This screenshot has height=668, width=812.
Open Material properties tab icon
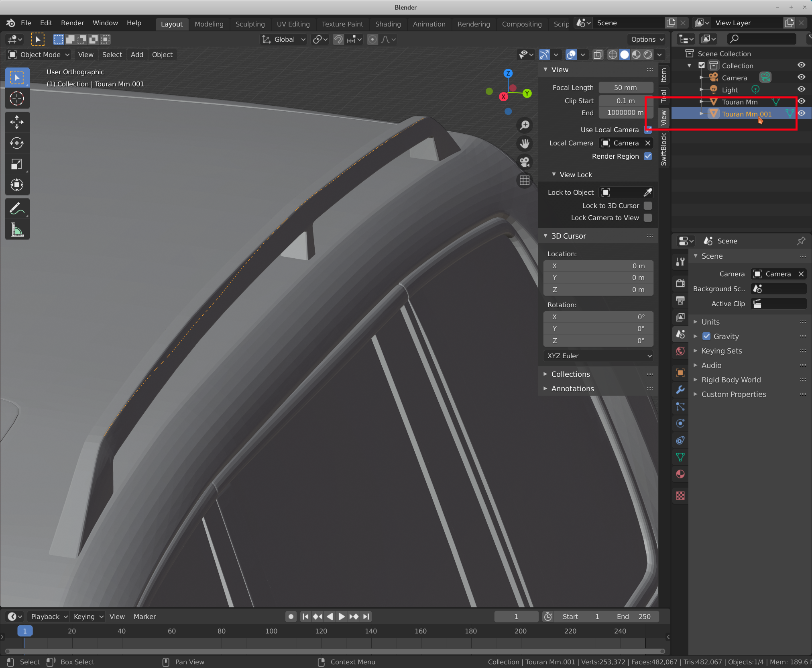click(x=680, y=474)
